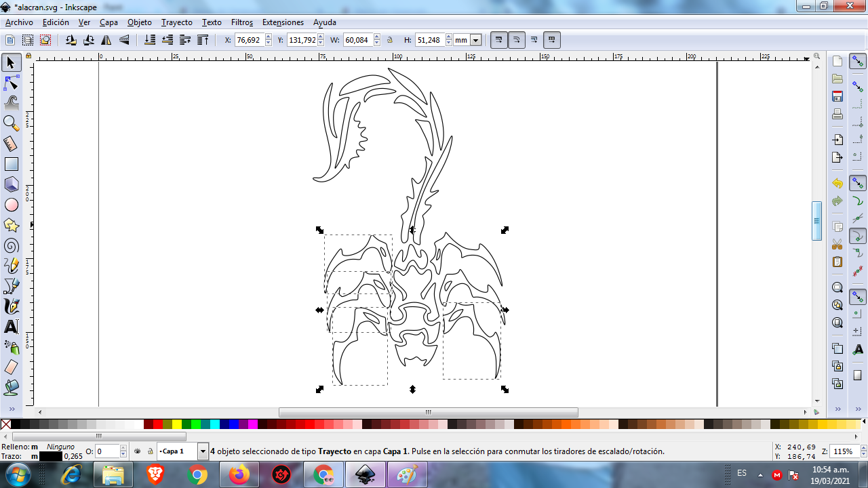Screen dimensions: 868x488
Task: Rotate selection 90° clockwise
Action: (89, 40)
